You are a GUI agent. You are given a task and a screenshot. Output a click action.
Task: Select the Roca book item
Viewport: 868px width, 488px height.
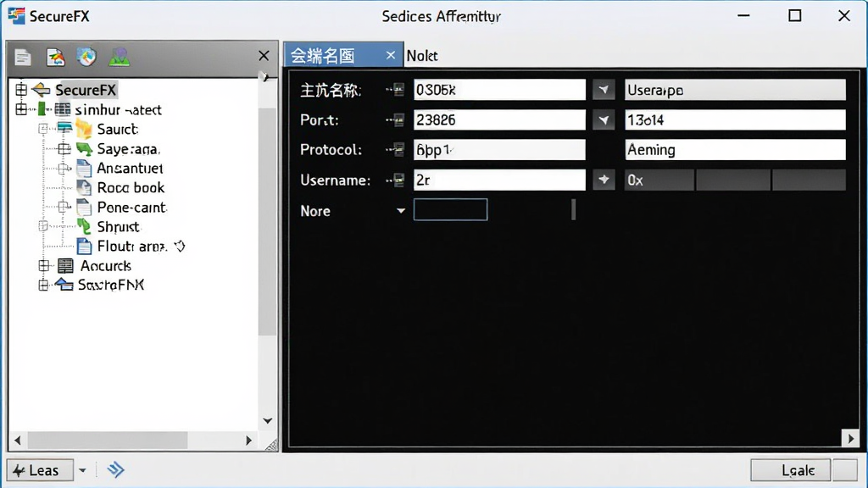[x=131, y=187]
